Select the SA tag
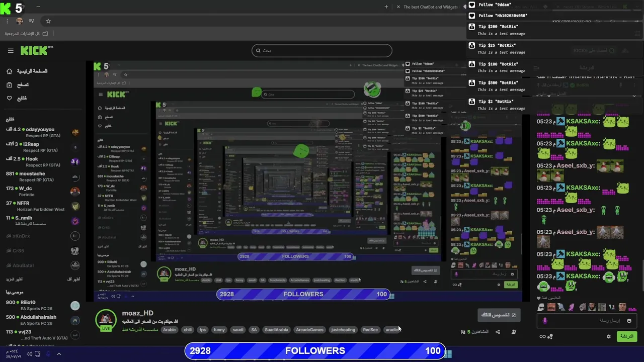The height and width of the screenshot is (362, 644). click(x=254, y=330)
